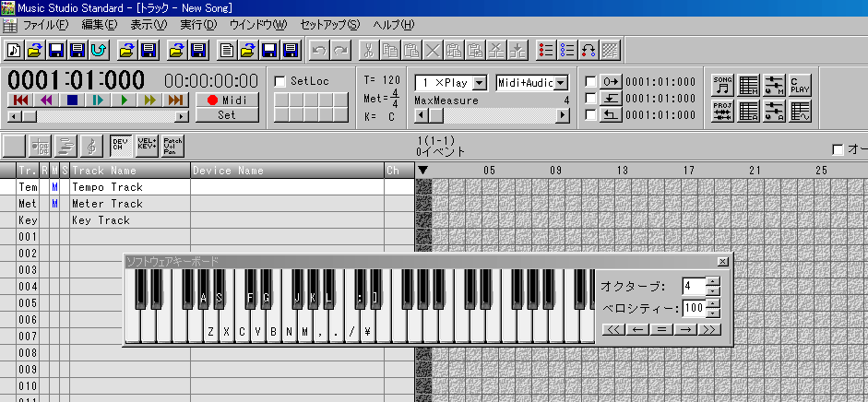The width and height of the screenshot is (868, 402).
Task: Click the Redo arrow icon
Action: pos(340,51)
